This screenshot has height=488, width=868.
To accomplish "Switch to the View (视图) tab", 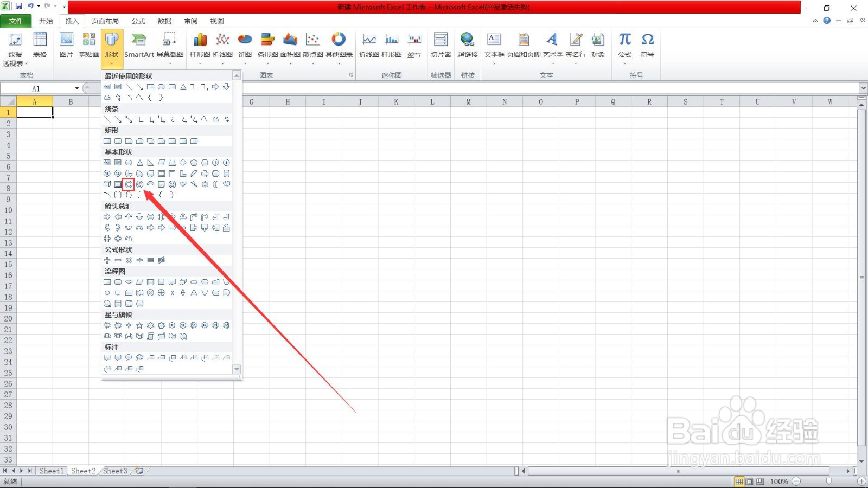I will tap(217, 21).
